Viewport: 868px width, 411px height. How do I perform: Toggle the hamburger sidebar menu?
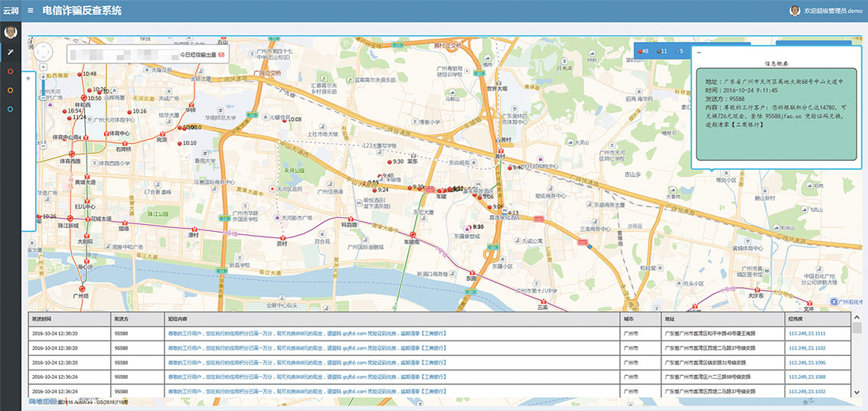(x=30, y=11)
